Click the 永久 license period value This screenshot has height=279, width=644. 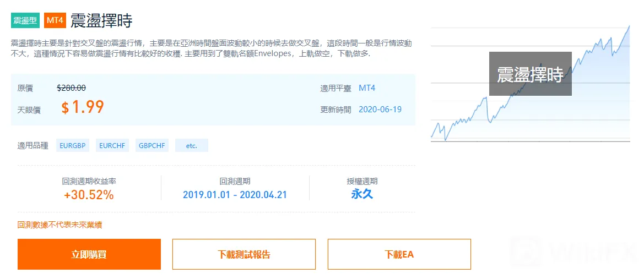pyautogui.click(x=362, y=194)
